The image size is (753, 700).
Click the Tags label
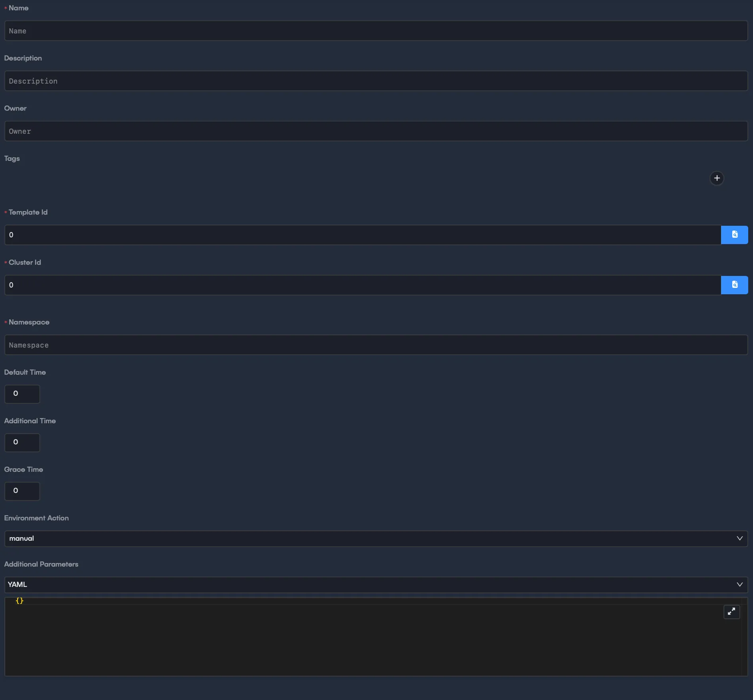tap(12, 158)
